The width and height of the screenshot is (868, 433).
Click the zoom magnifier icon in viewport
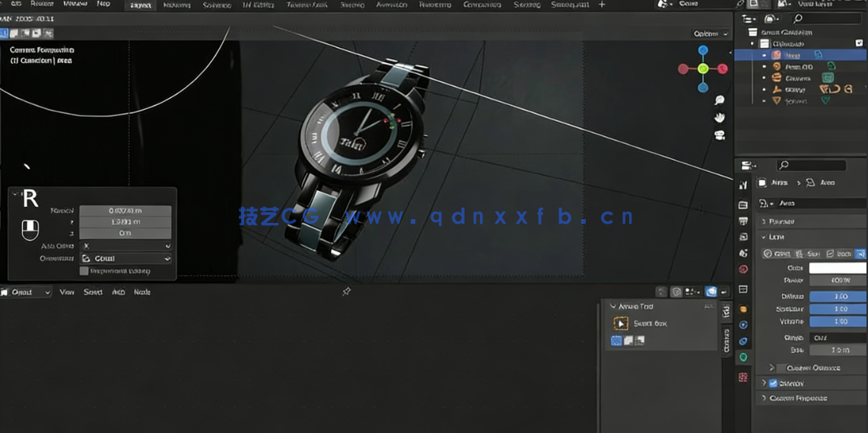point(720,100)
